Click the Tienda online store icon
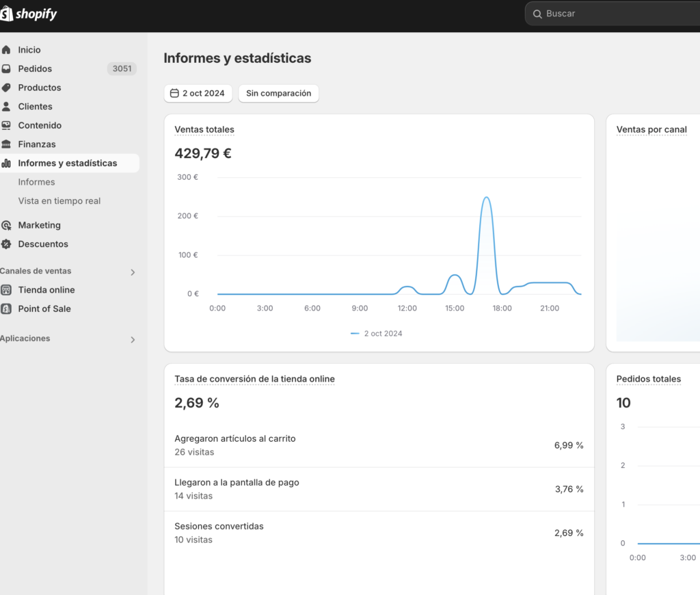This screenshot has width=700, height=595. coord(6,290)
